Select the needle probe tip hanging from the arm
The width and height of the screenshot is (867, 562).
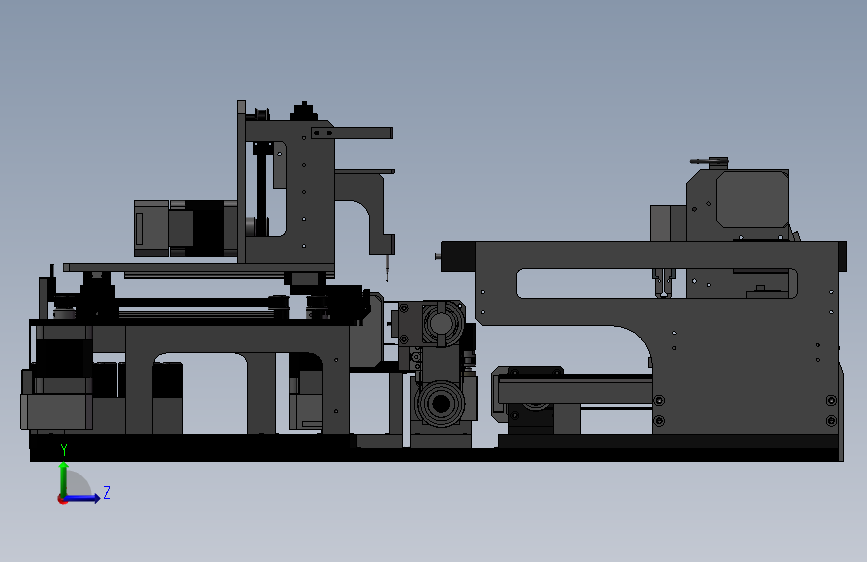[388, 268]
